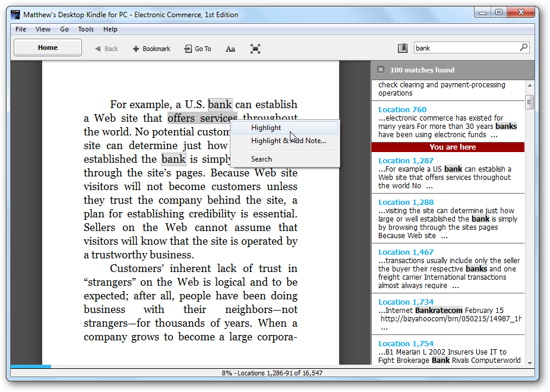Image resolution: width=550 pixels, height=392 pixels.
Task: Jump to Location 1,467 search result
Action: [448, 268]
